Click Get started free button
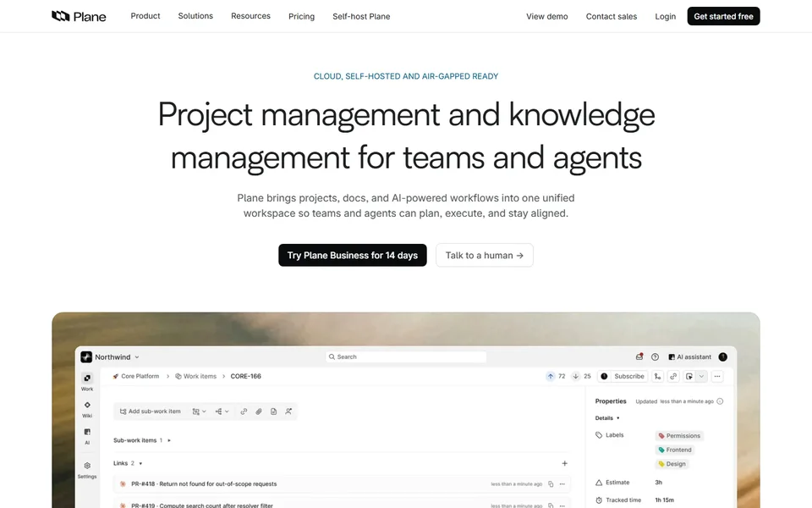 (x=723, y=16)
